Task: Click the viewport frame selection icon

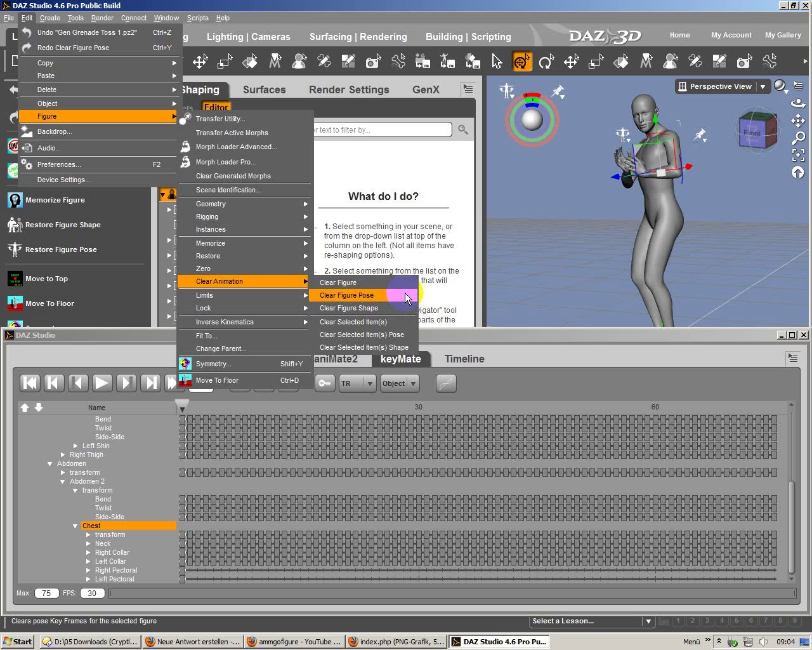Action: click(798, 155)
